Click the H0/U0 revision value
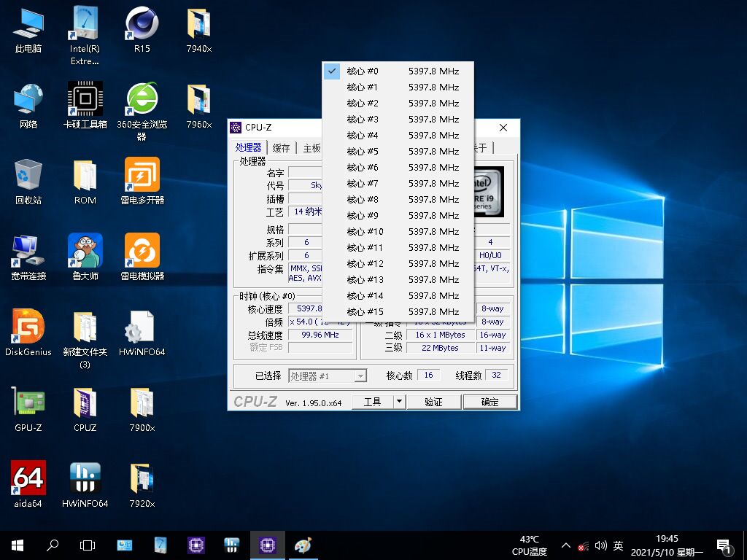This screenshot has width=747, height=560. point(490,255)
